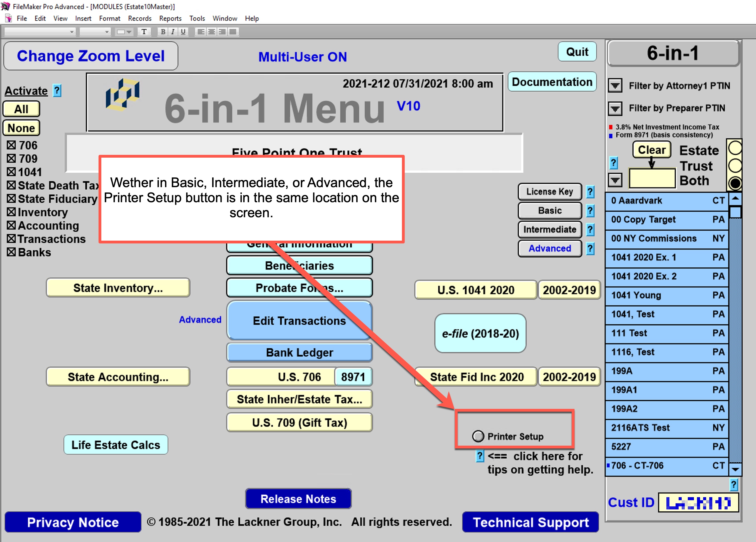The image size is (756, 542).
Task: Open the Edit Transactions module
Action: (299, 321)
